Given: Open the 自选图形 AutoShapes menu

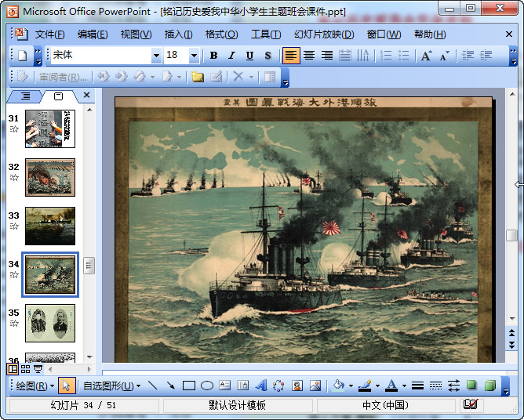Looking at the screenshot, I should pyautogui.click(x=111, y=386).
